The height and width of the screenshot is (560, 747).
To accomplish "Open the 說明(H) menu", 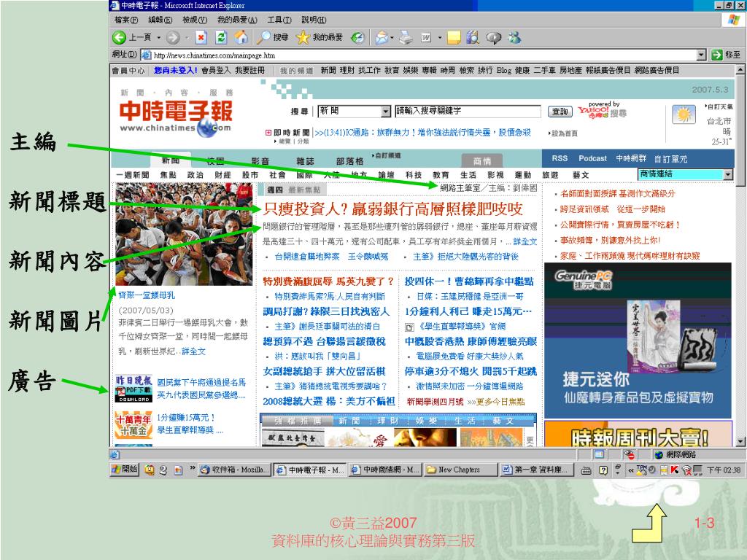I will tap(314, 20).
